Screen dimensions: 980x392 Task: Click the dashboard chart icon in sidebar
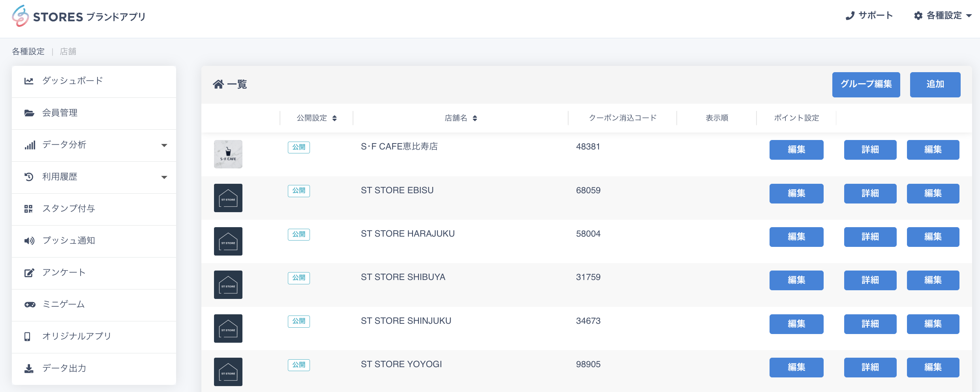29,81
